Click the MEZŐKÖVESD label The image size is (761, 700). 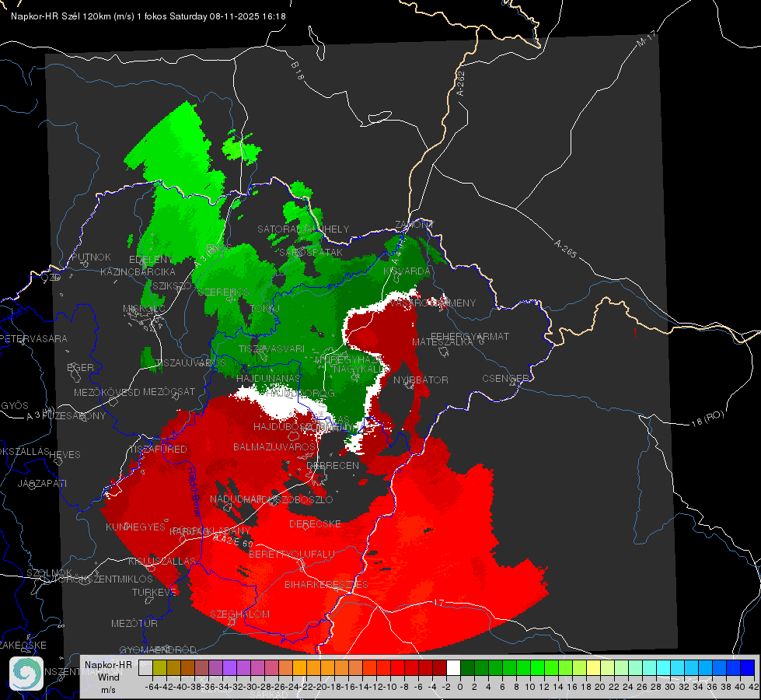tap(106, 392)
